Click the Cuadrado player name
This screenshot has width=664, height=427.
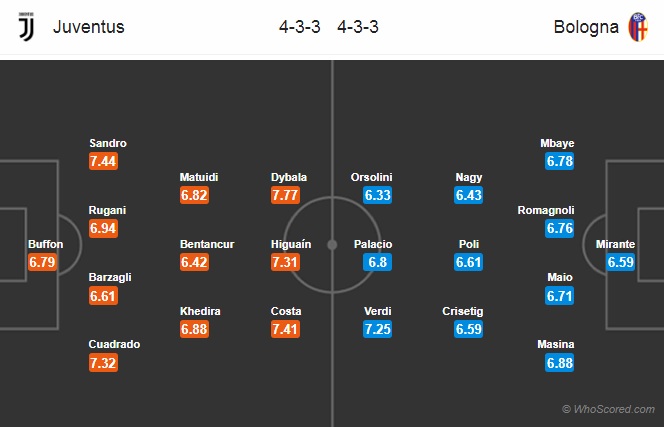(x=114, y=344)
